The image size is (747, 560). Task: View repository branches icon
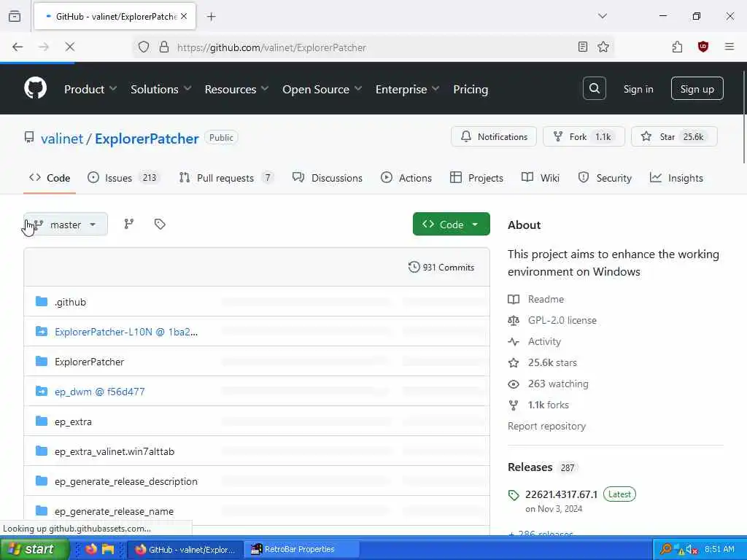(x=128, y=224)
